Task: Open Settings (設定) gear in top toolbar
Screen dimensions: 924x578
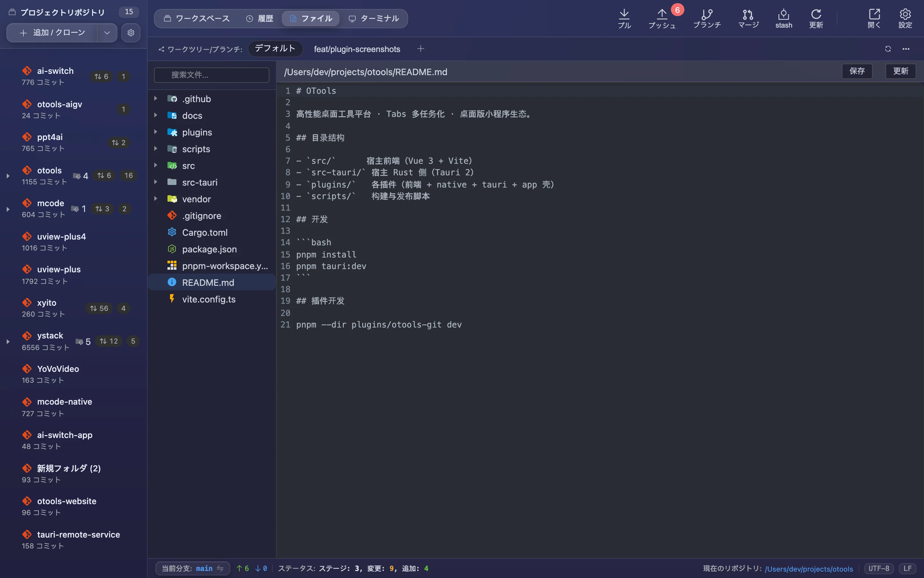Action: (905, 18)
